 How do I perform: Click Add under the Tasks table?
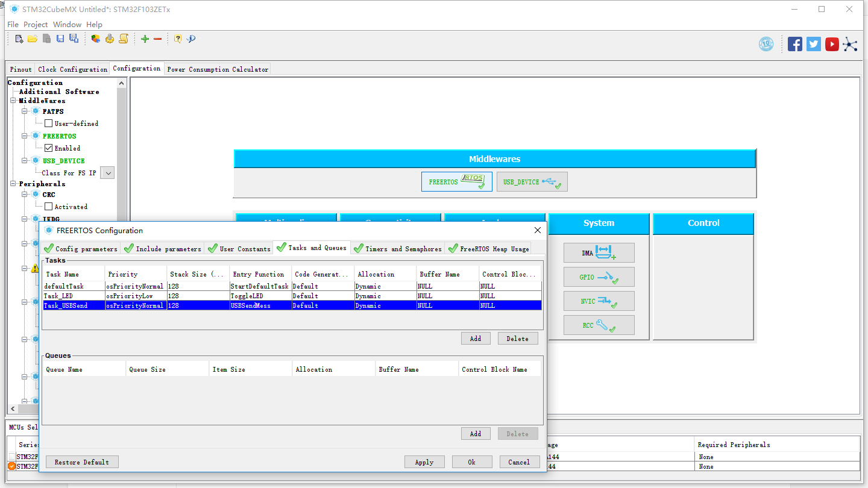click(476, 339)
